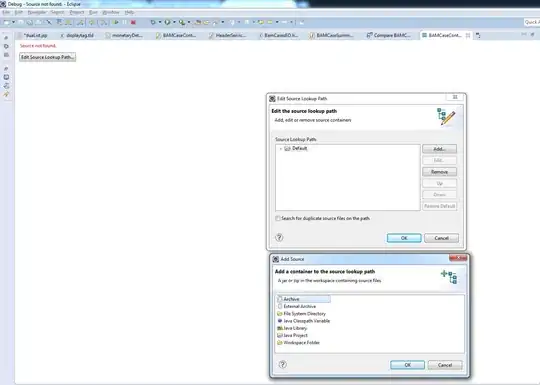Click the Edit Source Lookup Path button
Viewport: 540px width, 385px height.
point(48,57)
